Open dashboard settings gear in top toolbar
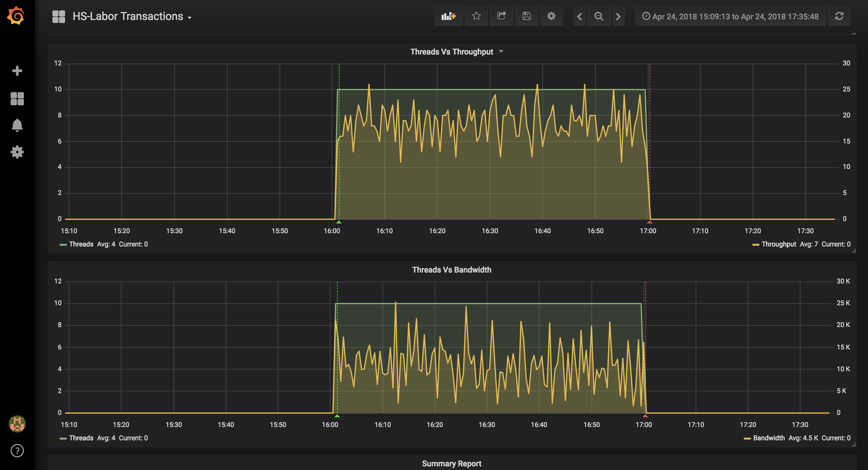The image size is (868, 470). (551, 16)
